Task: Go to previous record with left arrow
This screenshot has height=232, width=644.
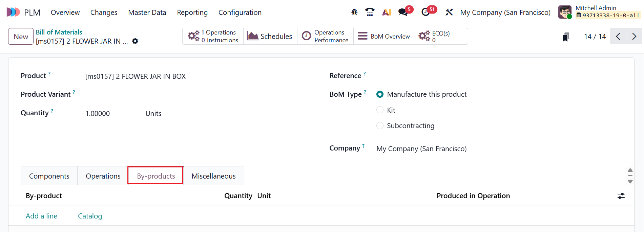Action: (x=618, y=36)
